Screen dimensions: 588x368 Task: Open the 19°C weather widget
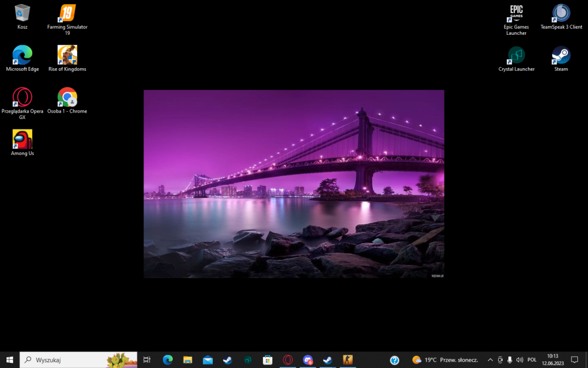pyautogui.click(x=445, y=360)
